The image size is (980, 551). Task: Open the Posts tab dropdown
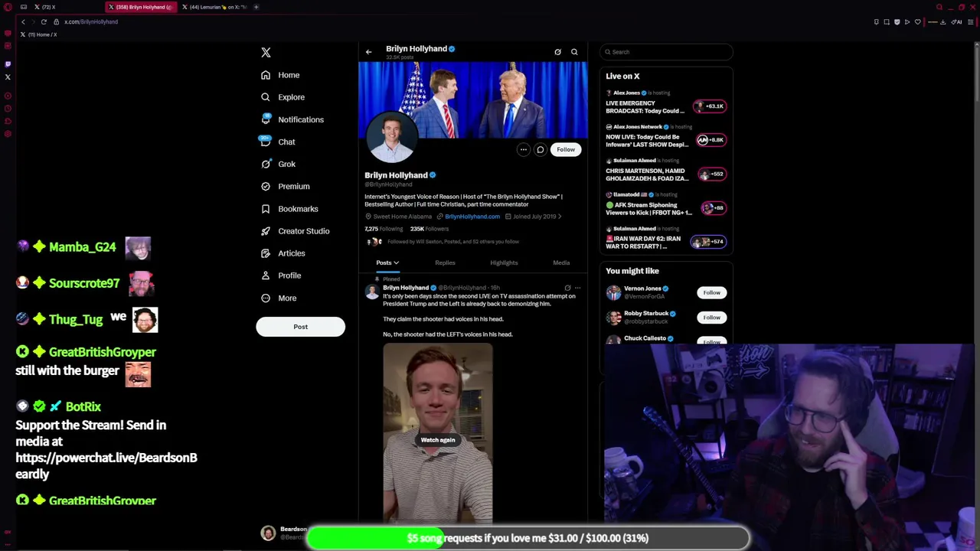pyautogui.click(x=387, y=262)
